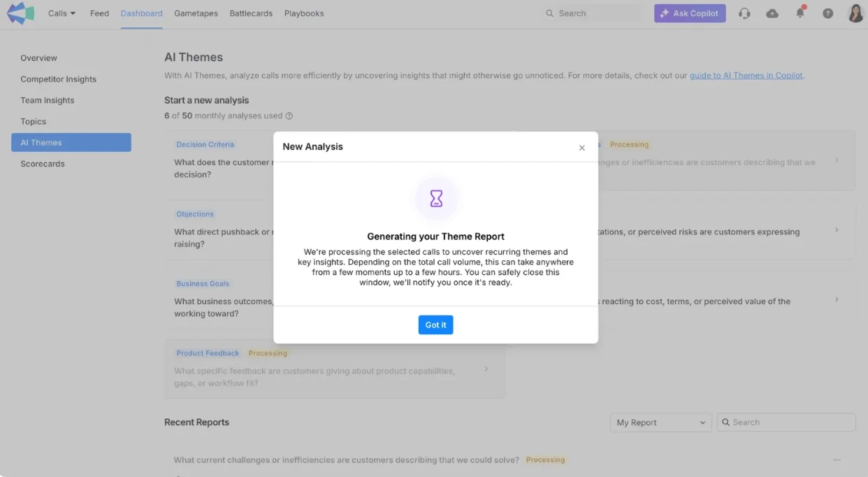
Task: Open the top-right Processing card chevron
Action: (837, 160)
